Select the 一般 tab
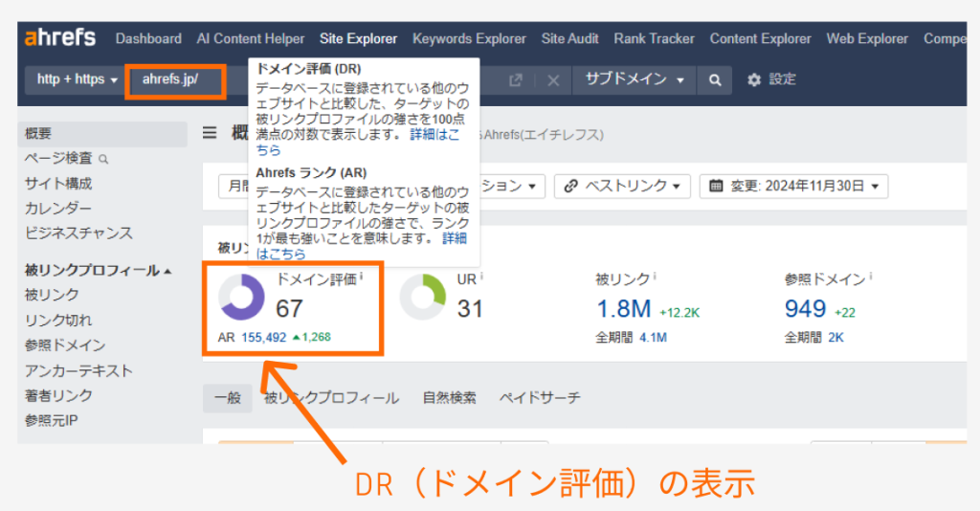980x511 pixels. (228, 398)
